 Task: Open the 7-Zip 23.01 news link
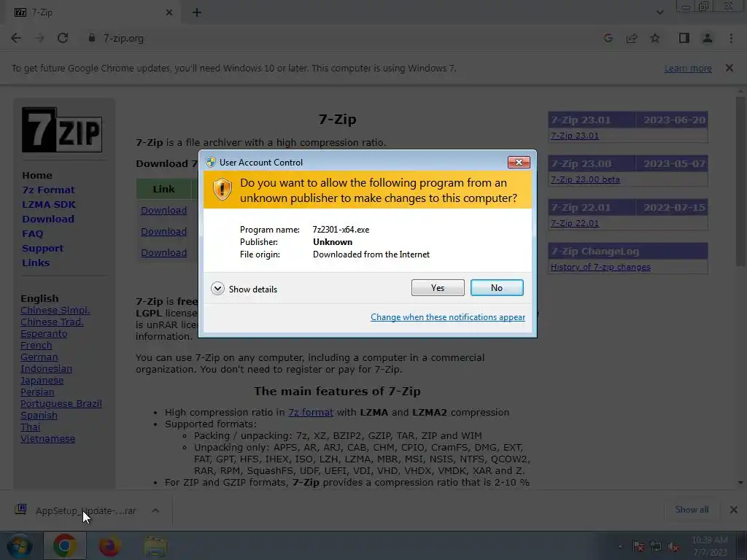click(575, 136)
